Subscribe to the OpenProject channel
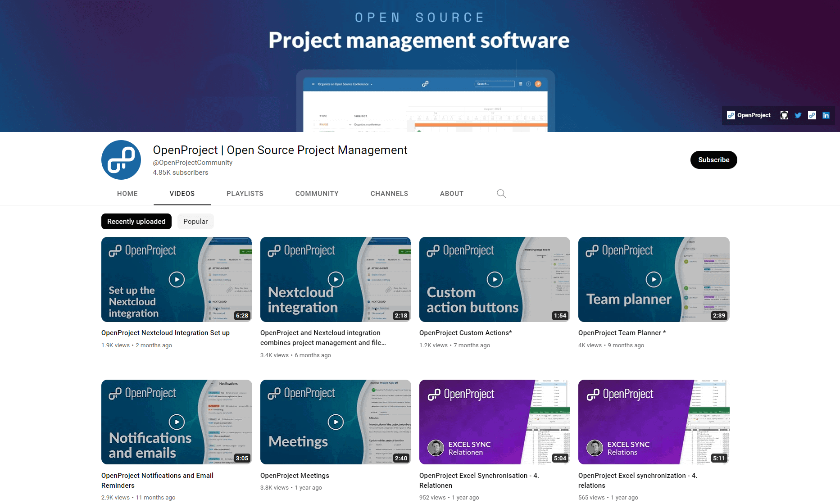840x504 pixels. point(713,160)
